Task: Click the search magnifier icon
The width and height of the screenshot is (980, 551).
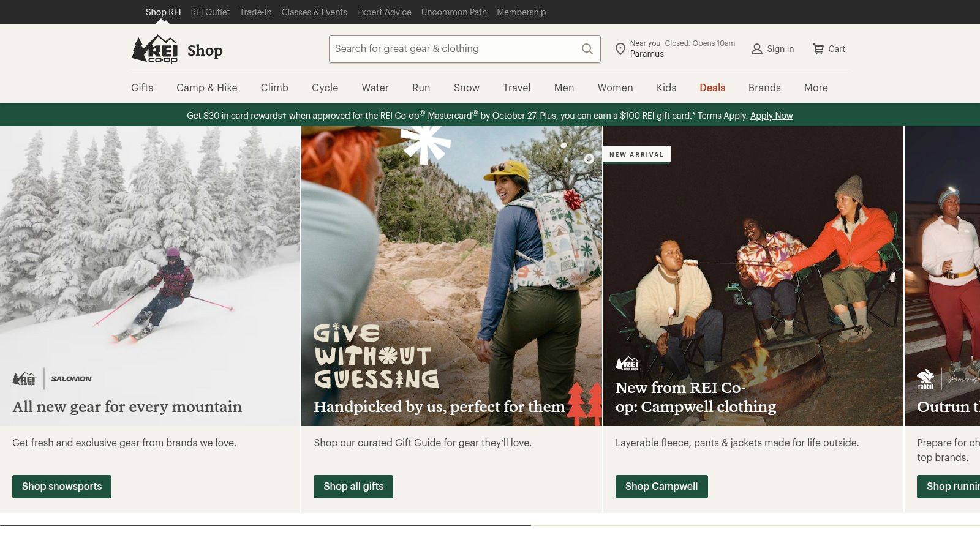Action: pyautogui.click(x=587, y=49)
